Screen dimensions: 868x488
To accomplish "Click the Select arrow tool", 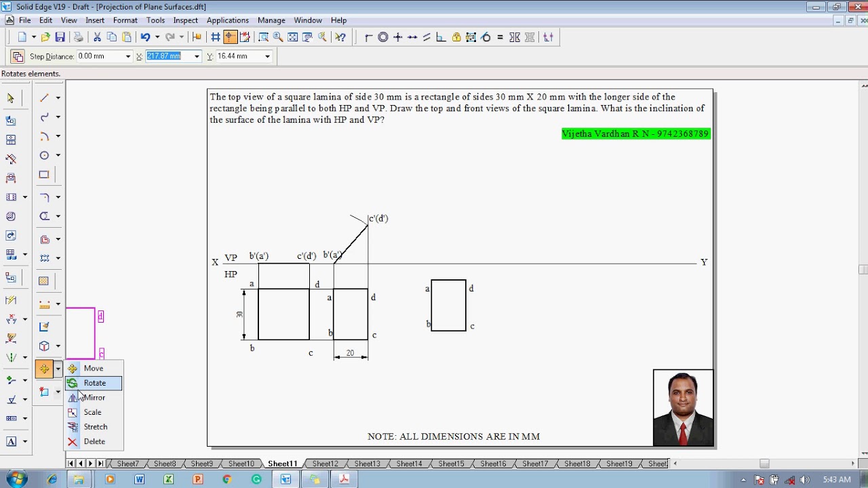I will click(x=11, y=98).
